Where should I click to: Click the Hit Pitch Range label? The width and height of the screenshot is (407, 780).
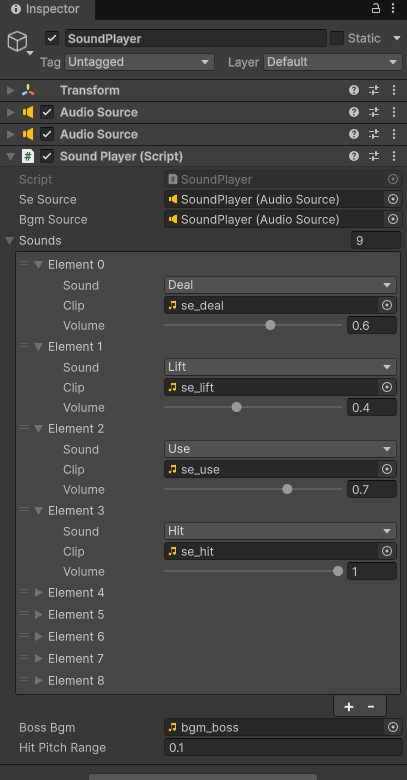coord(62,747)
